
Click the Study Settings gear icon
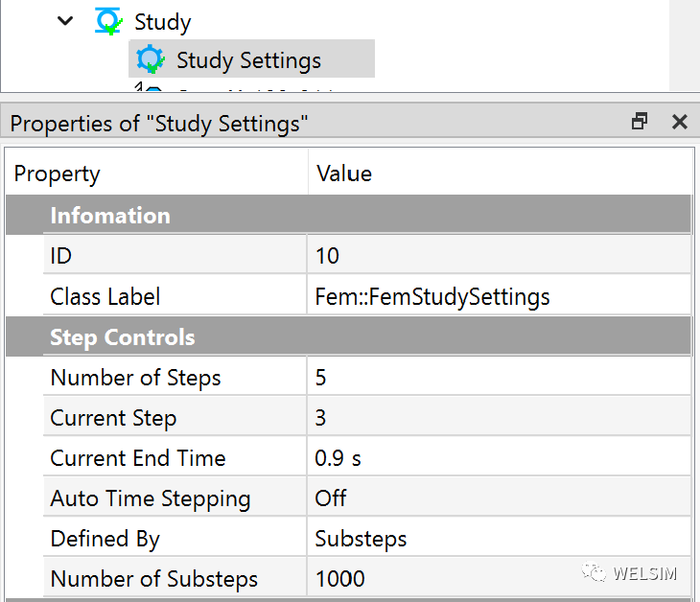[151, 59]
